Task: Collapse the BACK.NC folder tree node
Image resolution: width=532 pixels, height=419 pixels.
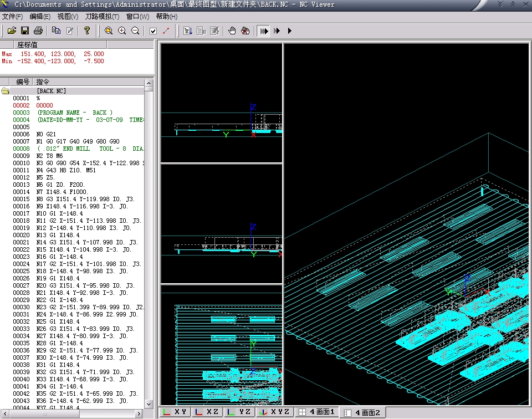Action: point(6,91)
